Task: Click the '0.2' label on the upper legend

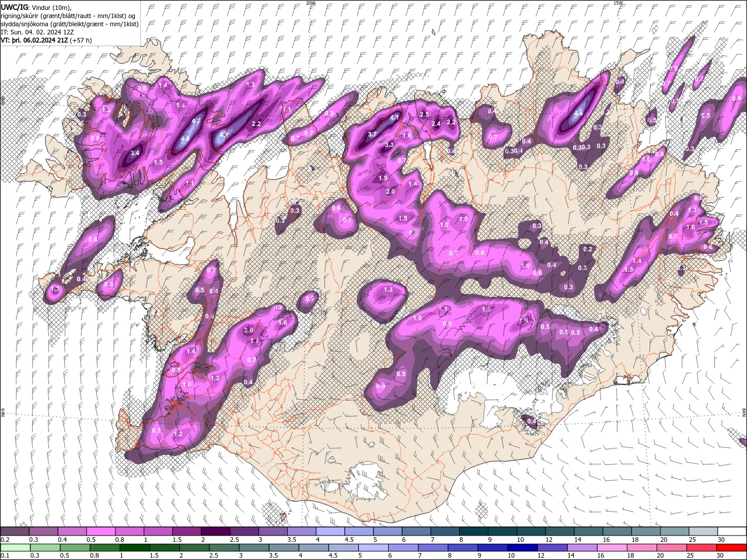Action: click(5, 540)
